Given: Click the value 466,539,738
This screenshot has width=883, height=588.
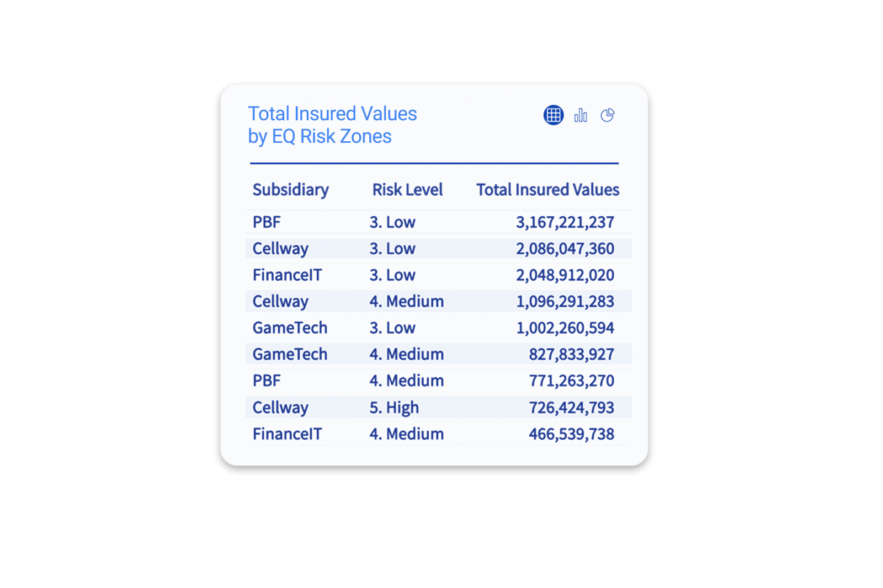Looking at the screenshot, I should pos(572,434).
